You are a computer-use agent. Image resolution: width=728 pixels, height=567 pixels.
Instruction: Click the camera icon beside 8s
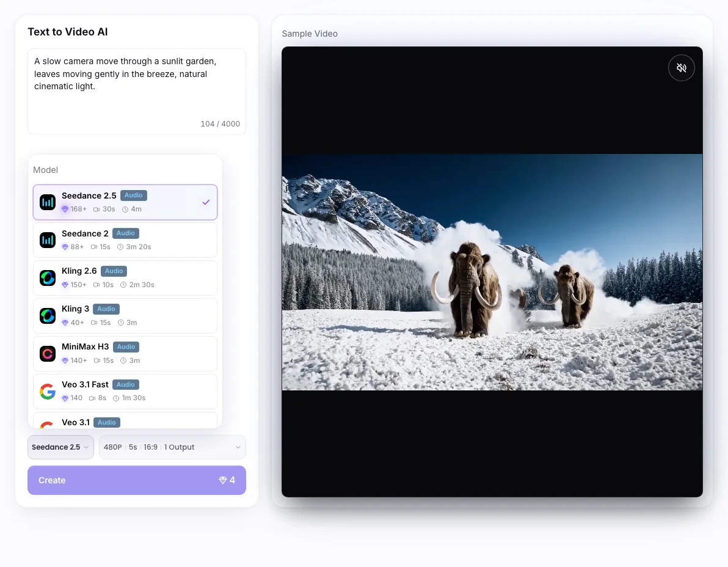pyautogui.click(x=92, y=398)
